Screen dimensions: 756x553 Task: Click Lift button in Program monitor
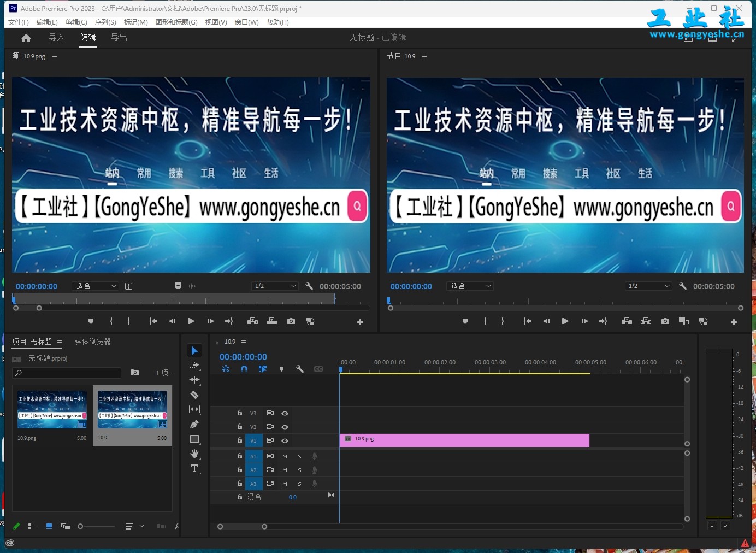(627, 321)
